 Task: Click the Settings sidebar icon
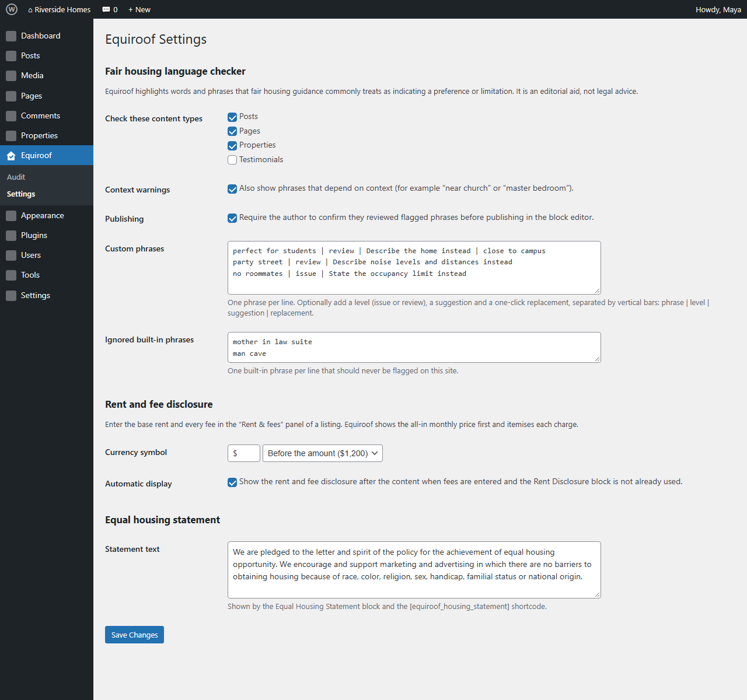pyautogui.click(x=11, y=296)
